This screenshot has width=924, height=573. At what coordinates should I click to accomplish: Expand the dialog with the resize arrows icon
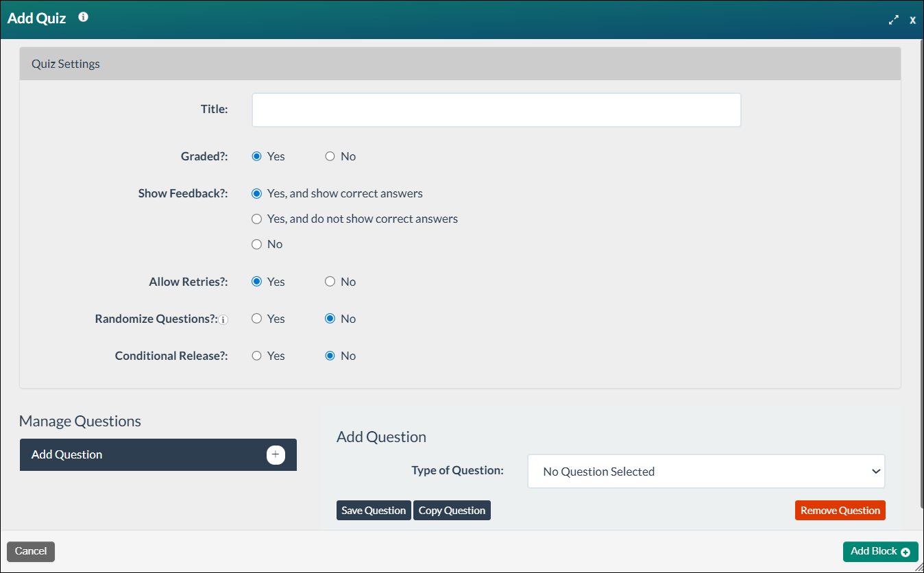893,20
